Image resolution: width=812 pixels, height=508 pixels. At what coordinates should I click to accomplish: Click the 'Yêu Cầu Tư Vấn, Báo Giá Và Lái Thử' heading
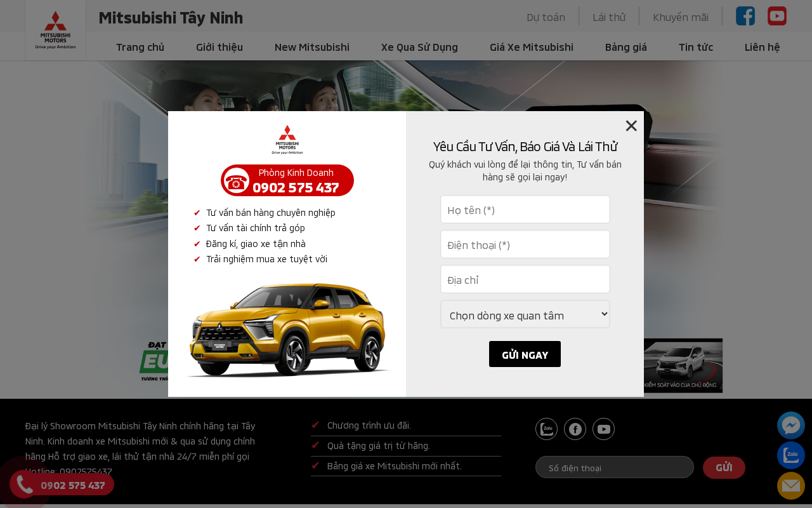coord(525,147)
